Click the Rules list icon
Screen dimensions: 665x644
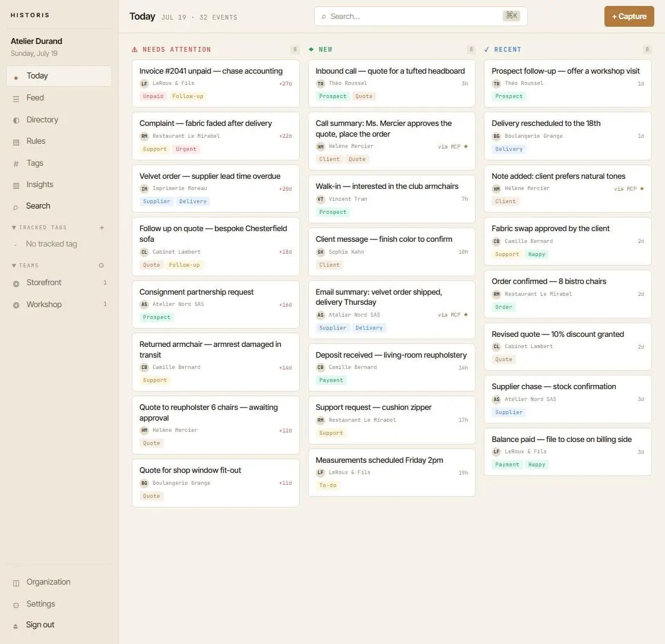coord(16,142)
